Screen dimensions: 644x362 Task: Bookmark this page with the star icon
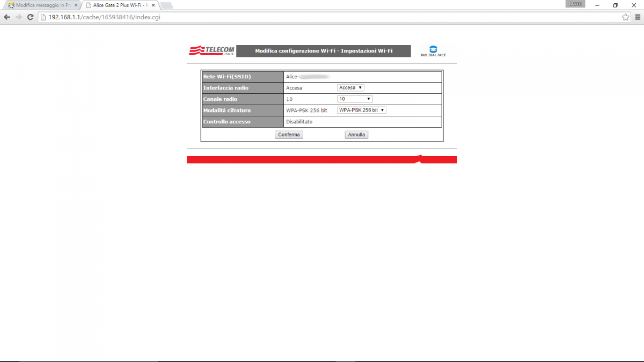625,17
